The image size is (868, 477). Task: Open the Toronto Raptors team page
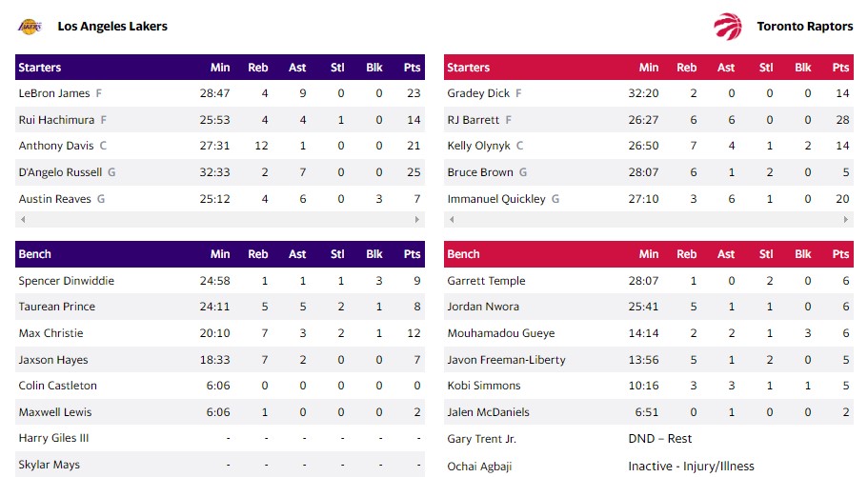pyautogui.click(x=804, y=27)
